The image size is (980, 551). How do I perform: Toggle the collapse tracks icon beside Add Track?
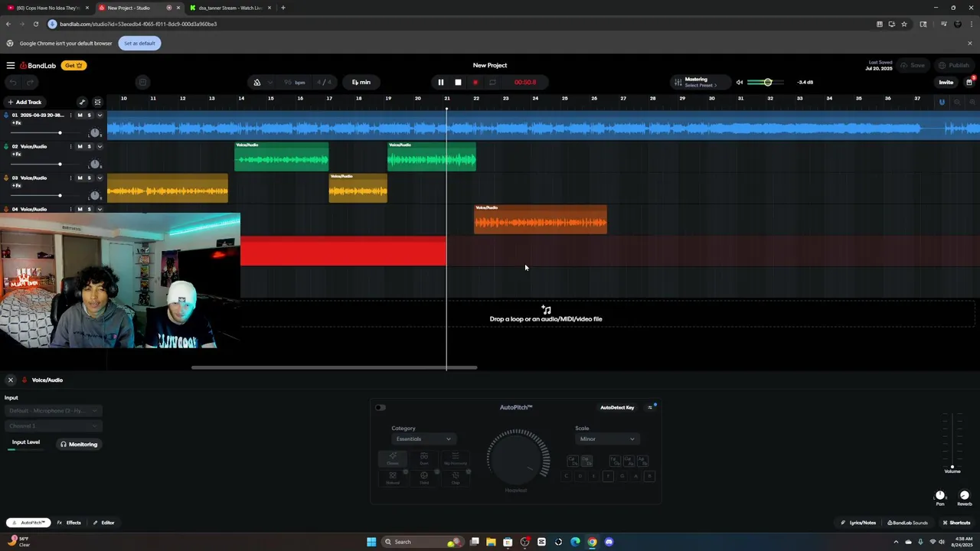tap(97, 103)
